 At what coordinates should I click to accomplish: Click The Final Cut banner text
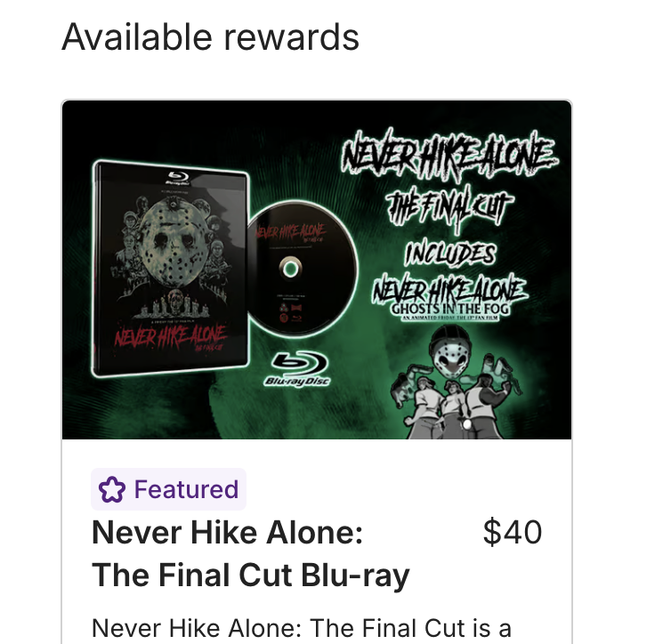[x=449, y=207]
